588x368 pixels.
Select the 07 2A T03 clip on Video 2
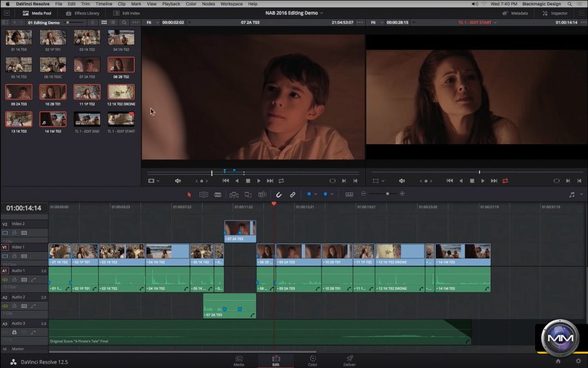point(240,230)
